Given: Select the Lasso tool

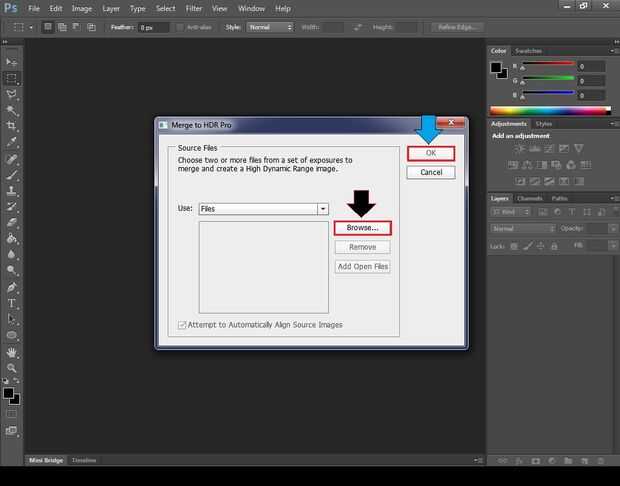Looking at the screenshot, I should click(x=11, y=94).
